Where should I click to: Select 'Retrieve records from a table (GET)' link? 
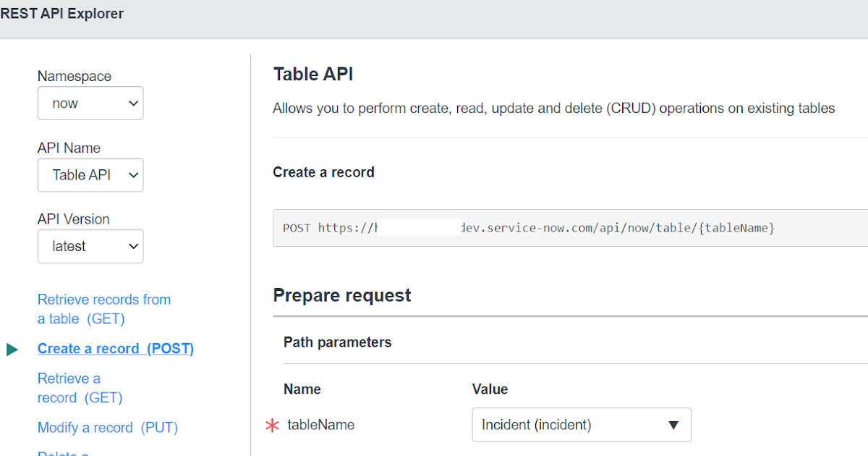click(103, 308)
